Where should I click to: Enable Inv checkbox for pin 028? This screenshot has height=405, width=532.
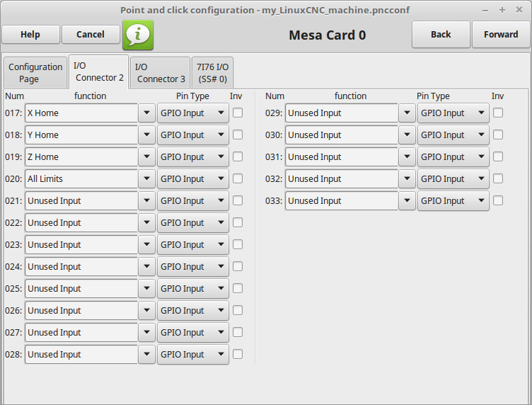(238, 354)
